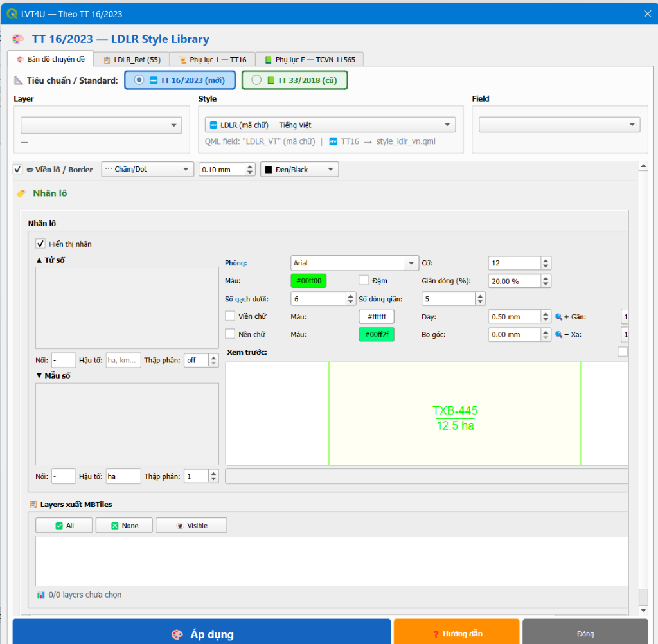The height and width of the screenshot is (644, 658).
Task: Enable the Nền chữ checkbox
Action: (x=230, y=334)
